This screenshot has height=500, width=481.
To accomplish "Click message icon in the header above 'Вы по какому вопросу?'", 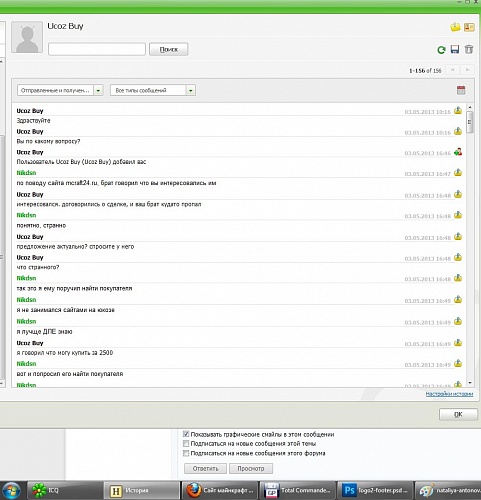I will pyautogui.click(x=458, y=131).
